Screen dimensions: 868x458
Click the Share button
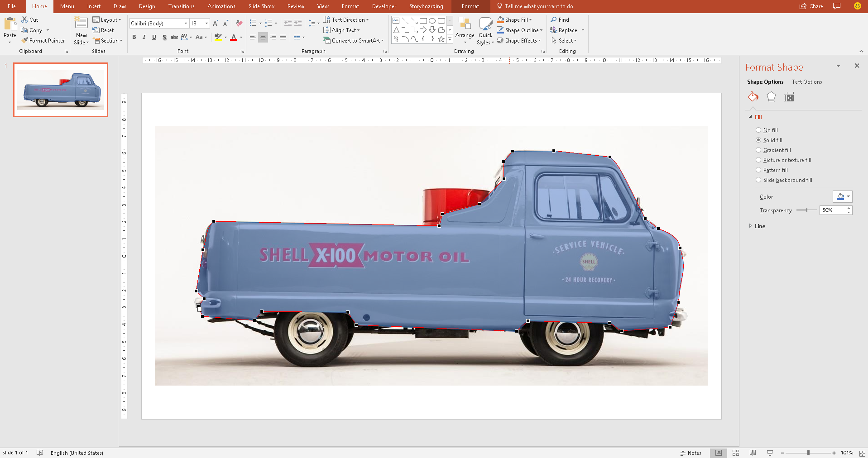(811, 6)
